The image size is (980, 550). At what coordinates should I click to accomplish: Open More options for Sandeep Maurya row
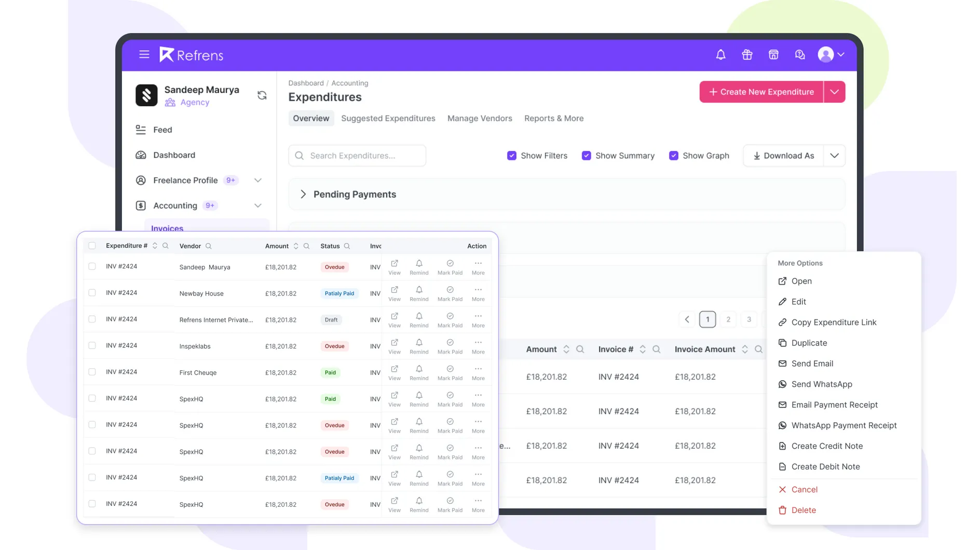(478, 267)
